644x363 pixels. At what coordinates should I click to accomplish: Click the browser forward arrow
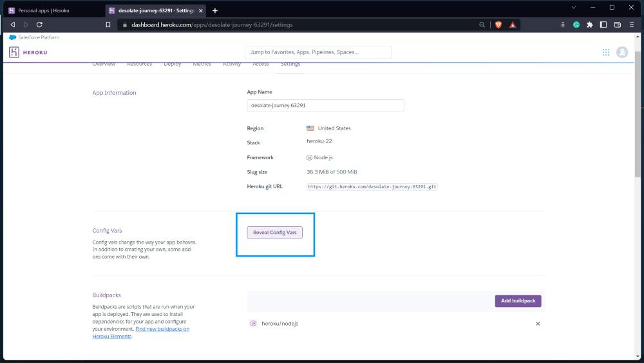pos(26,25)
